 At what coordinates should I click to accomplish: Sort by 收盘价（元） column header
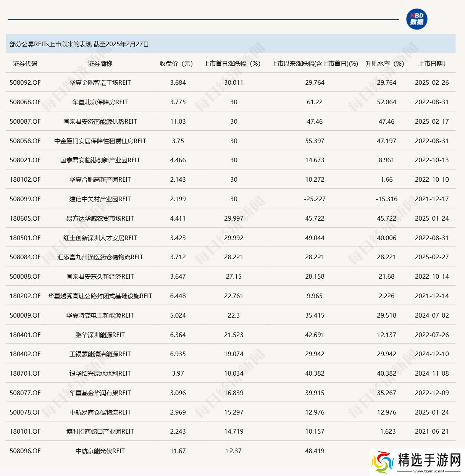click(x=176, y=64)
